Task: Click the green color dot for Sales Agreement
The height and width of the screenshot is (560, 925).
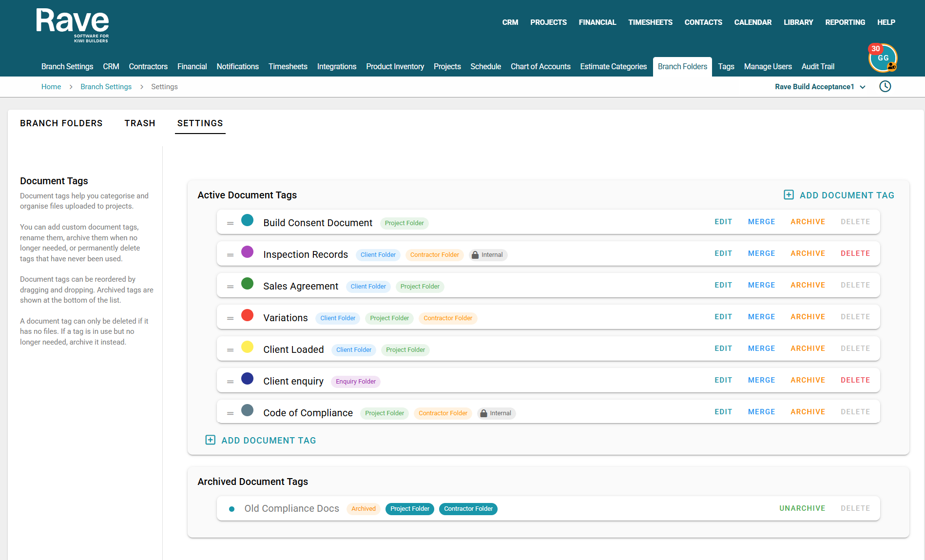Action: (x=248, y=284)
